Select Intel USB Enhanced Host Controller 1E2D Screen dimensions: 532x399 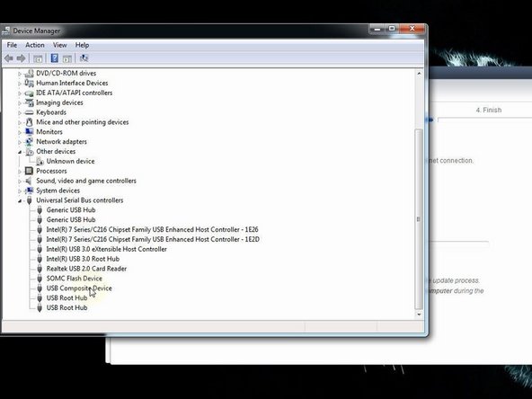(x=153, y=240)
